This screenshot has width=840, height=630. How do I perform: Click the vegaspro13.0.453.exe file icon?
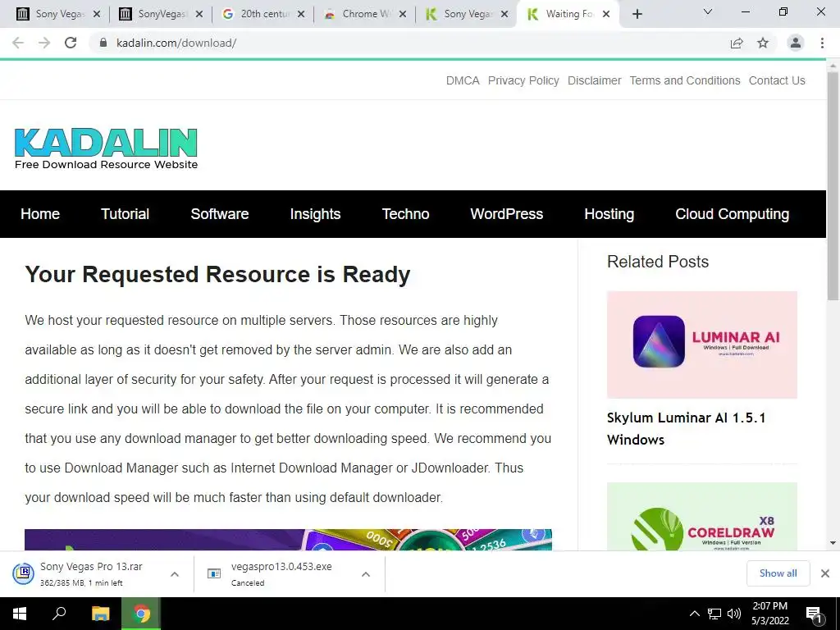tap(214, 573)
